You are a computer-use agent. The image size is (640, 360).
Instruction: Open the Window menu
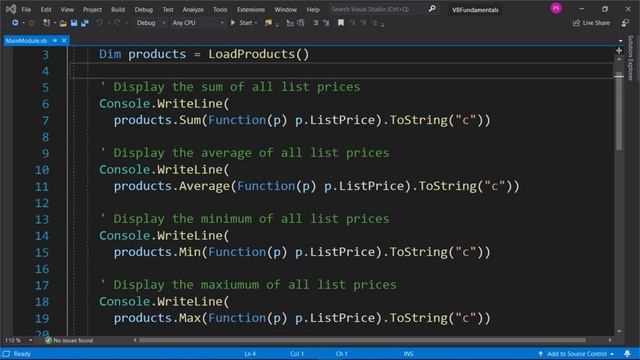pyautogui.click(x=285, y=9)
